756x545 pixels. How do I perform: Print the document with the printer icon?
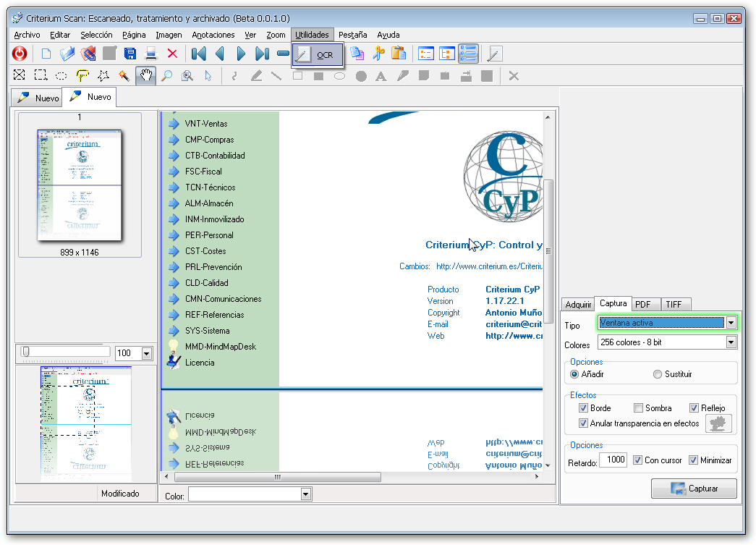(151, 54)
